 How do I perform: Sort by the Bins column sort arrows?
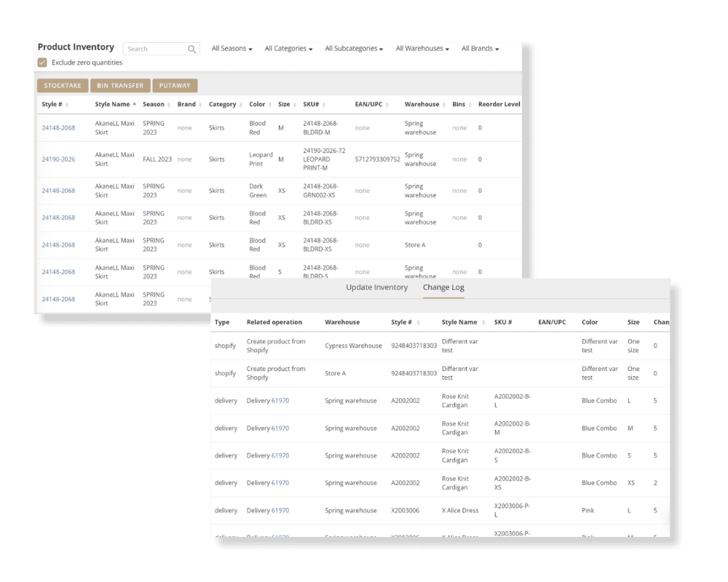click(470, 104)
